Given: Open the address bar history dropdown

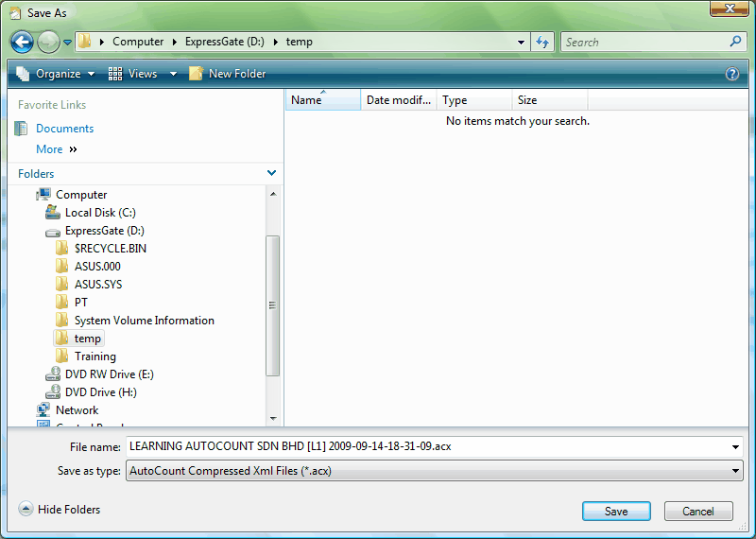Looking at the screenshot, I should pos(521,43).
